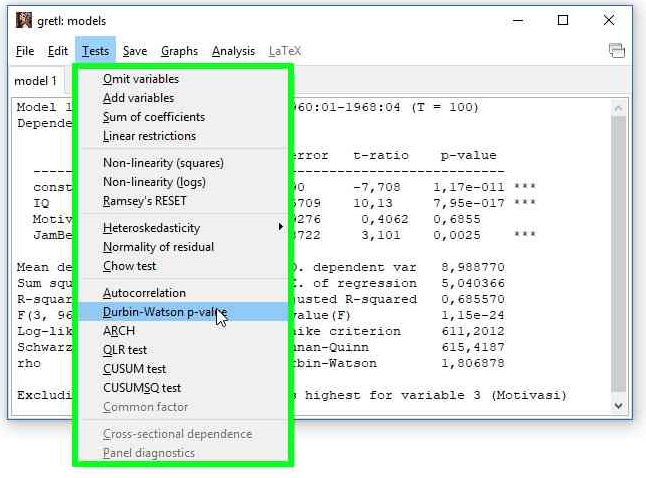This screenshot has height=478, width=646.
Task: Open the Analysis menu
Action: click(x=233, y=51)
